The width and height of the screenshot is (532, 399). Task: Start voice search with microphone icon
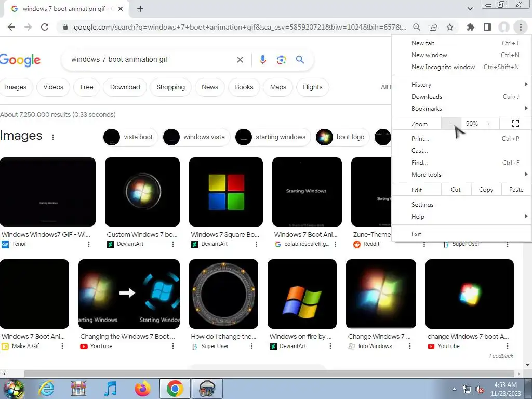click(262, 60)
